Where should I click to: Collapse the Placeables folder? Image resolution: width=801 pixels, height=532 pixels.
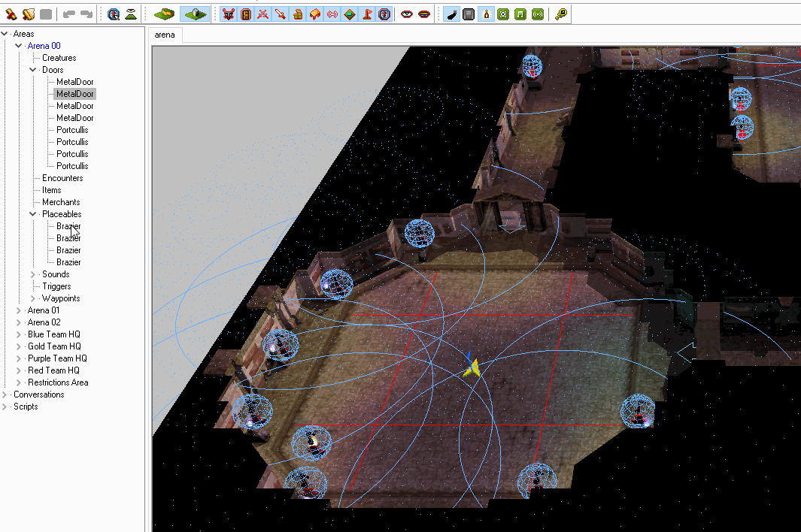click(33, 214)
